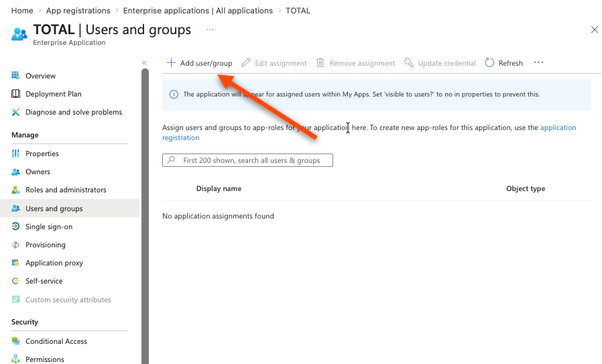Open Self-service menu entry
Image resolution: width=602 pixels, height=364 pixels.
coord(44,281)
